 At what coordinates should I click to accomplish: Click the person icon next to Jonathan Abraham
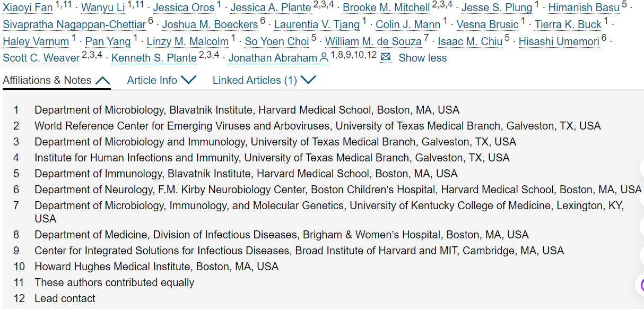[x=324, y=58]
